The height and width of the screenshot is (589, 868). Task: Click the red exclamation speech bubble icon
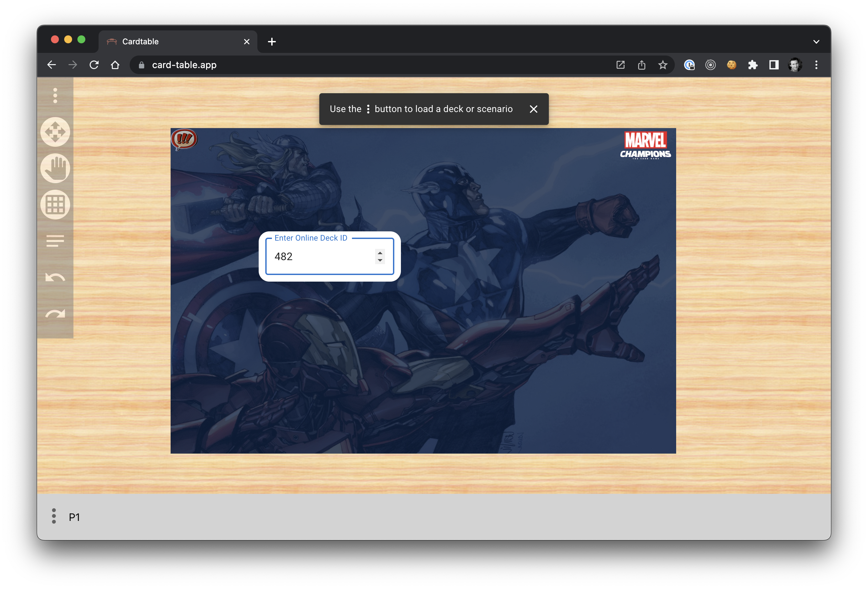pyautogui.click(x=184, y=139)
